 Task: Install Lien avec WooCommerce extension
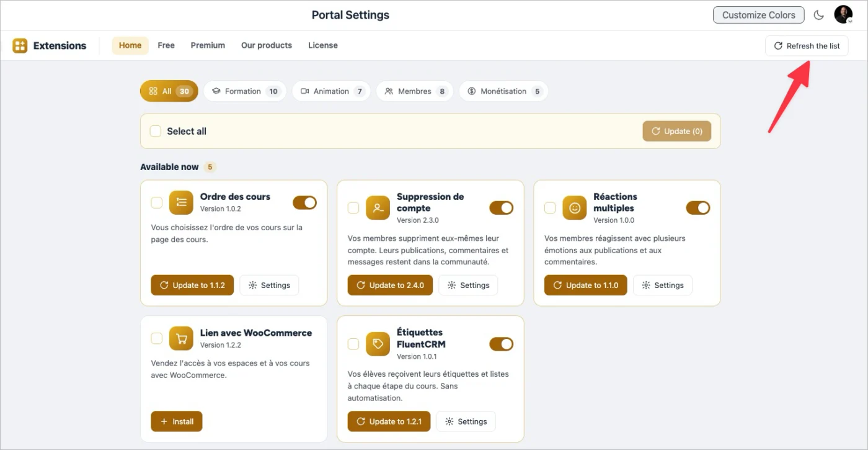click(x=177, y=421)
